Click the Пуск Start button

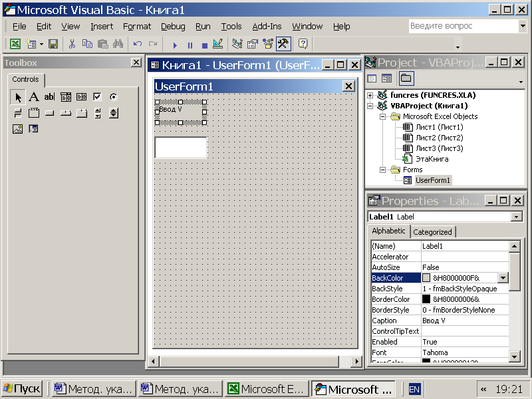[22, 389]
